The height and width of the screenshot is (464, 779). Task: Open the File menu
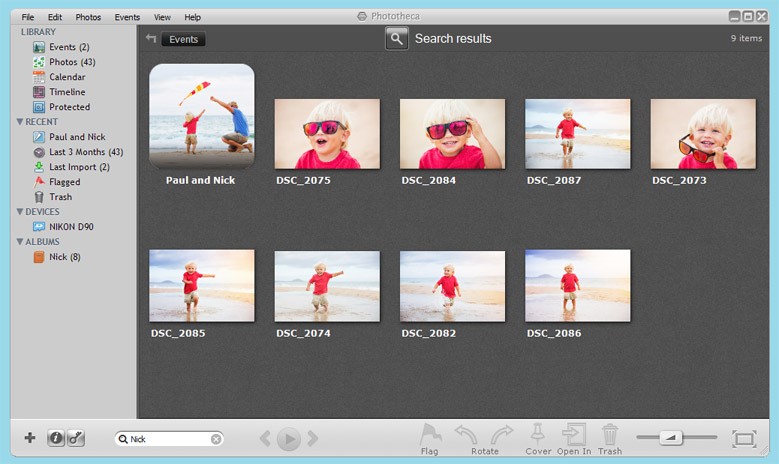[x=28, y=17]
